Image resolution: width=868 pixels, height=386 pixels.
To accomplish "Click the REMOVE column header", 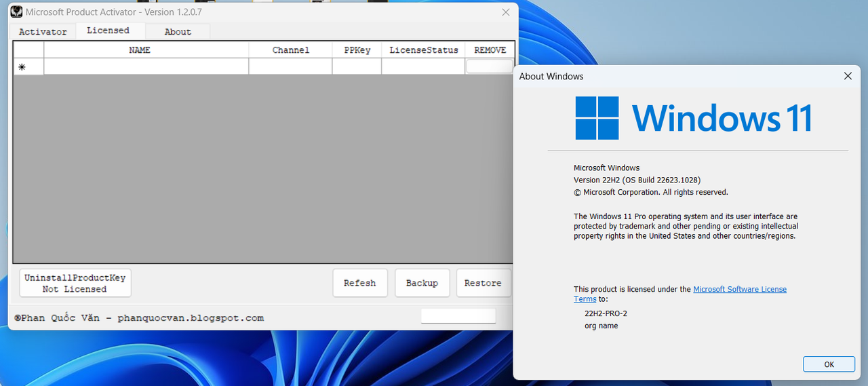I will coord(490,50).
